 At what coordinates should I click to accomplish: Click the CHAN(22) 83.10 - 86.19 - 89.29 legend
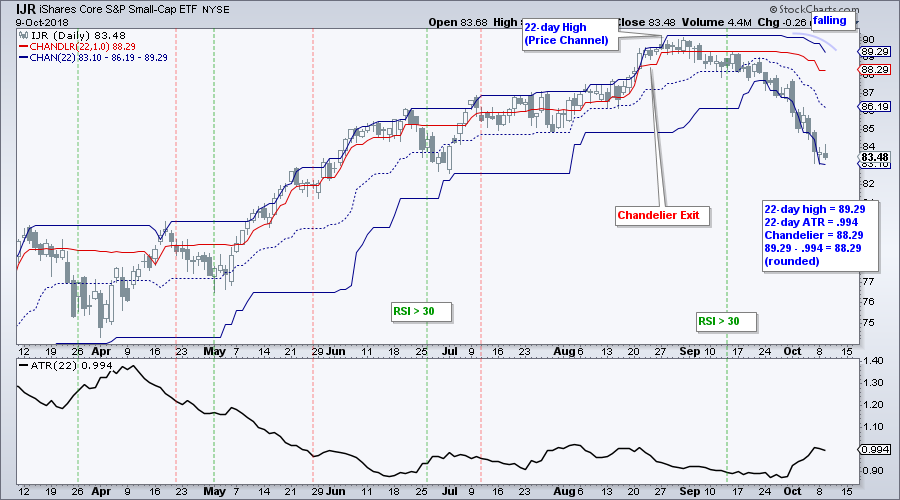tap(98, 57)
